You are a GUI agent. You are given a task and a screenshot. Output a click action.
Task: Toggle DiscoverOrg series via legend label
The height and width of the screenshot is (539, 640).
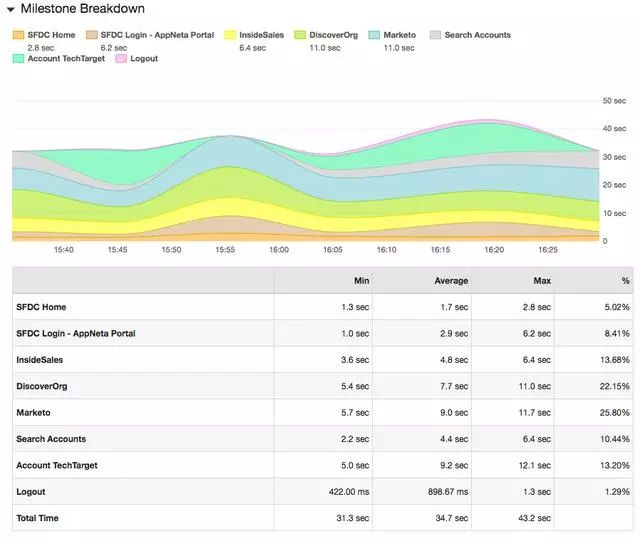(x=333, y=35)
